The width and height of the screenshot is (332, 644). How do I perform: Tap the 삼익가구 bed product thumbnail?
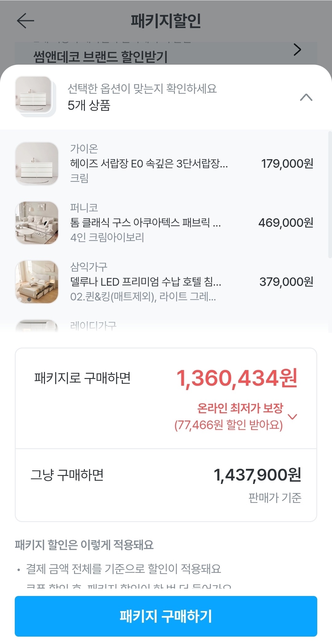pyautogui.click(x=37, y=282)
